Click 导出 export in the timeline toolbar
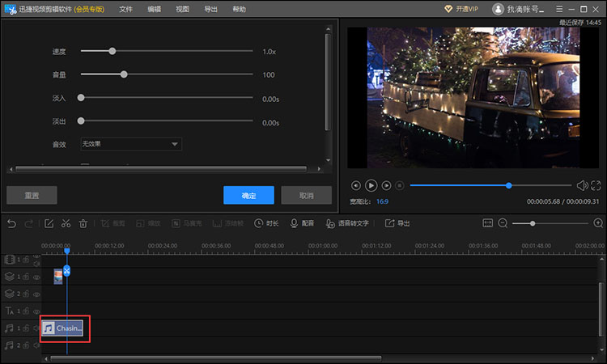Screen dimensions: 607x364 coord(397,223)
